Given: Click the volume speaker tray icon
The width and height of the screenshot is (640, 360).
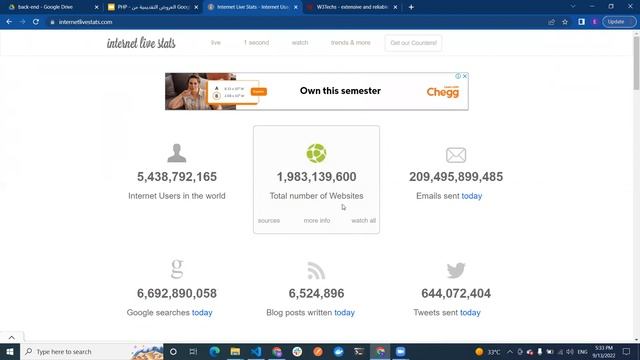Looking at the screenshot, I should pos(570,351).
